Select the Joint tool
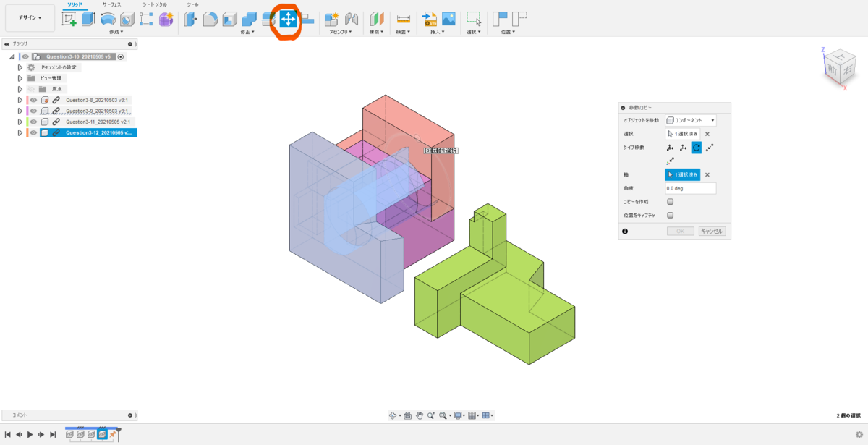The image size is (868, 445). click(352, 20)
